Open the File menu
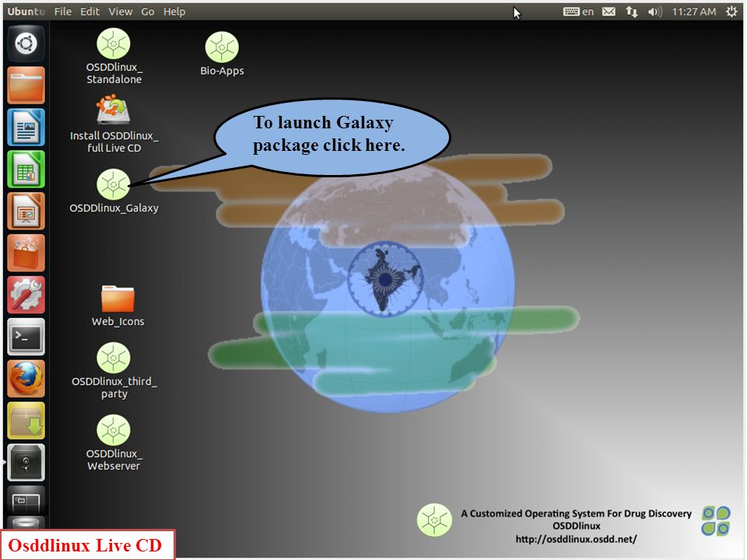 point(62,12)
